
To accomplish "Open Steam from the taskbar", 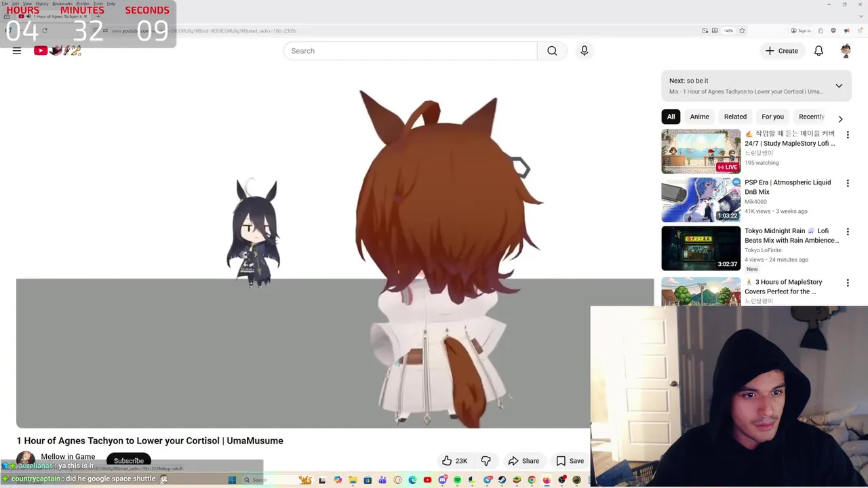I will [x=502, y=480].
